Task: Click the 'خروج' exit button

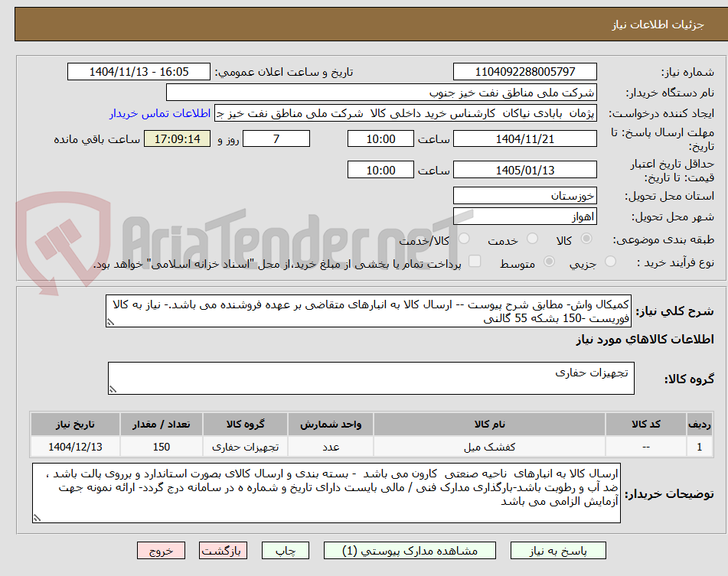Action: pos(161,551)
